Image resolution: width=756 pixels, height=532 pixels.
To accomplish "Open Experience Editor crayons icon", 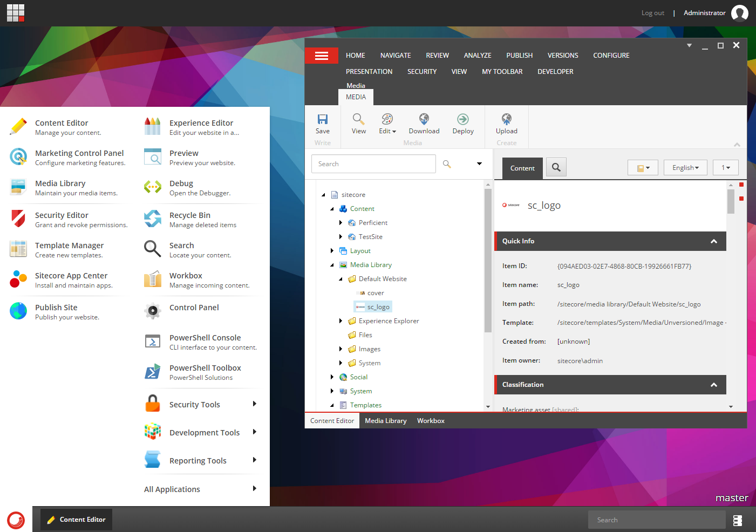I will pos(153,126).
